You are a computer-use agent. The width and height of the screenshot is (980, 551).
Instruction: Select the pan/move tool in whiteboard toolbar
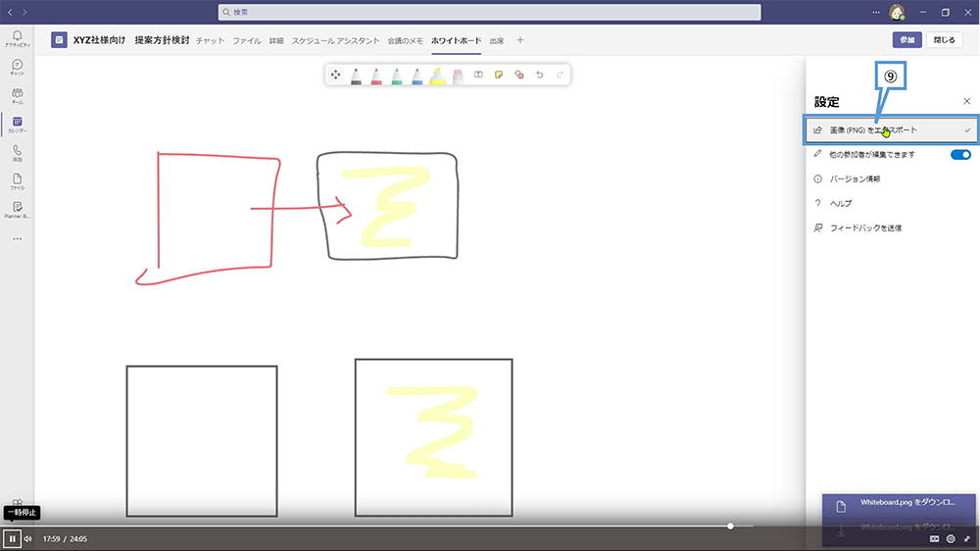tap(335, 75)
